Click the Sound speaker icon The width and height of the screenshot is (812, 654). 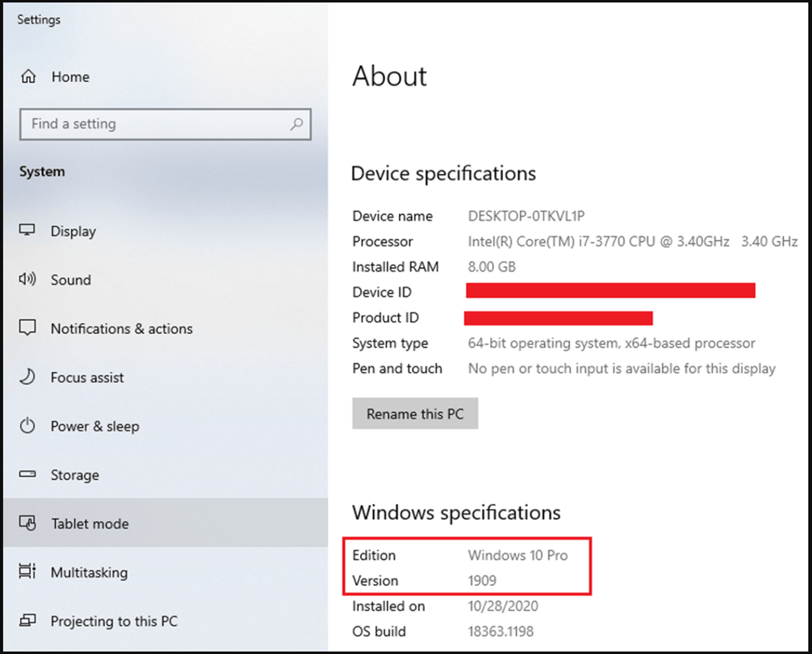[27, 279]
